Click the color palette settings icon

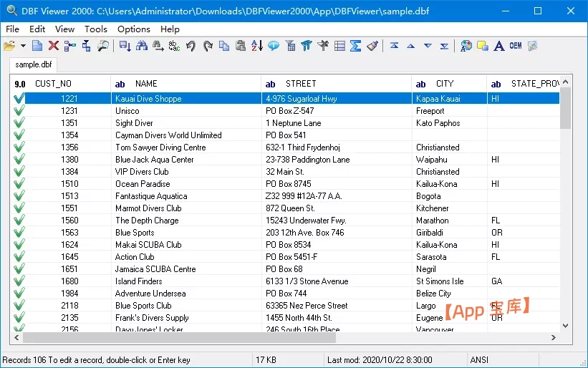466,46
